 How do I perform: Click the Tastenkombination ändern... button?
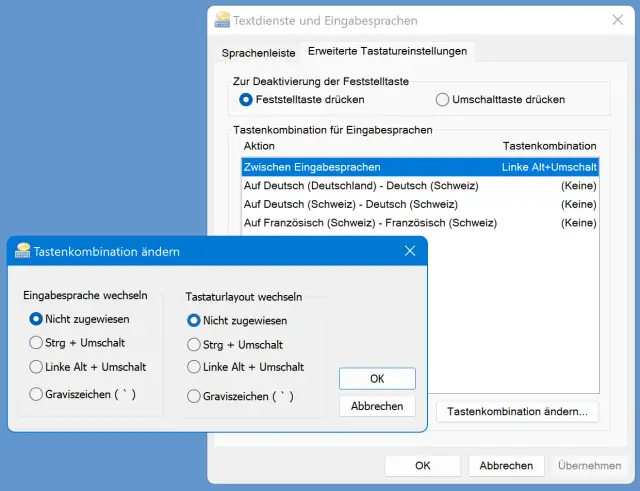pyautogui.click(x=517, y=411)
